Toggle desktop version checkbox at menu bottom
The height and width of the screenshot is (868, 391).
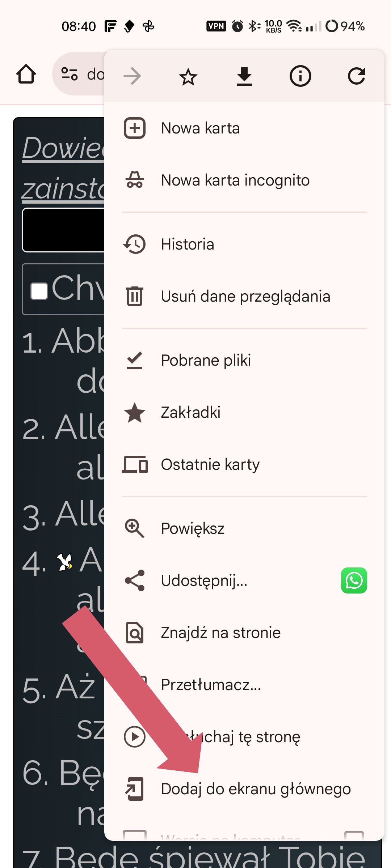pos(354,836)
